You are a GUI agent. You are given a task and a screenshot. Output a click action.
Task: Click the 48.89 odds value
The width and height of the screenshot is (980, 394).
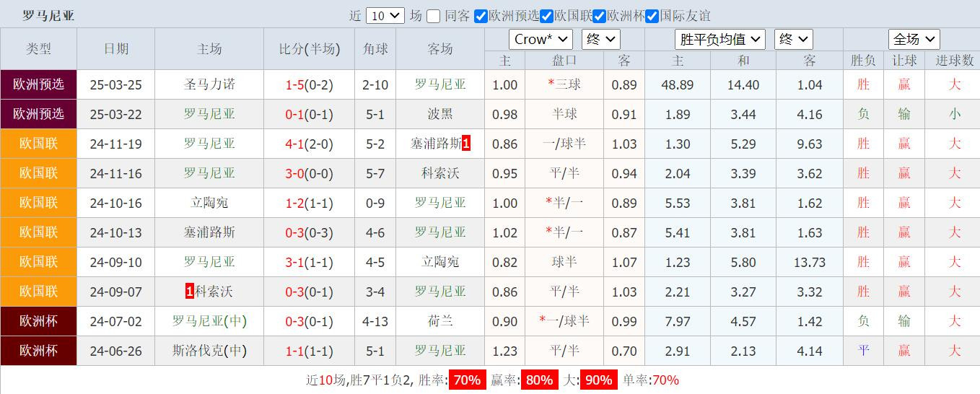point(678,84)
